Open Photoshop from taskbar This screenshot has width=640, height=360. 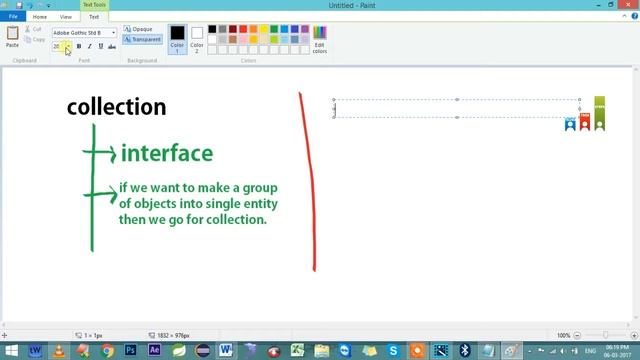click(131, 351)
